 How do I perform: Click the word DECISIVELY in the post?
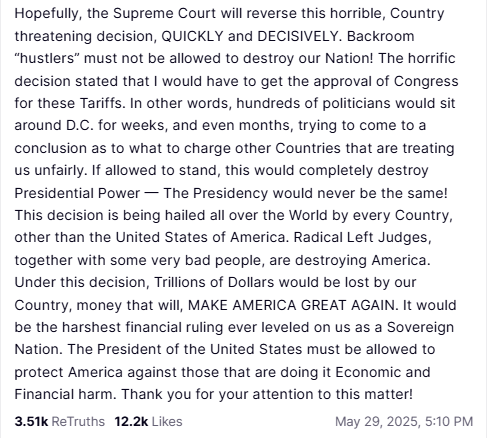tap(298, 36)
